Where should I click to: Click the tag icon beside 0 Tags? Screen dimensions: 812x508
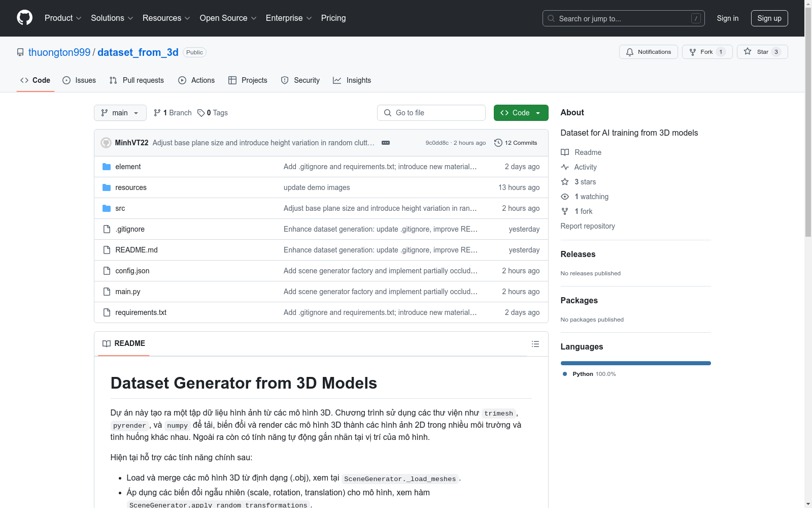(201, 113)
